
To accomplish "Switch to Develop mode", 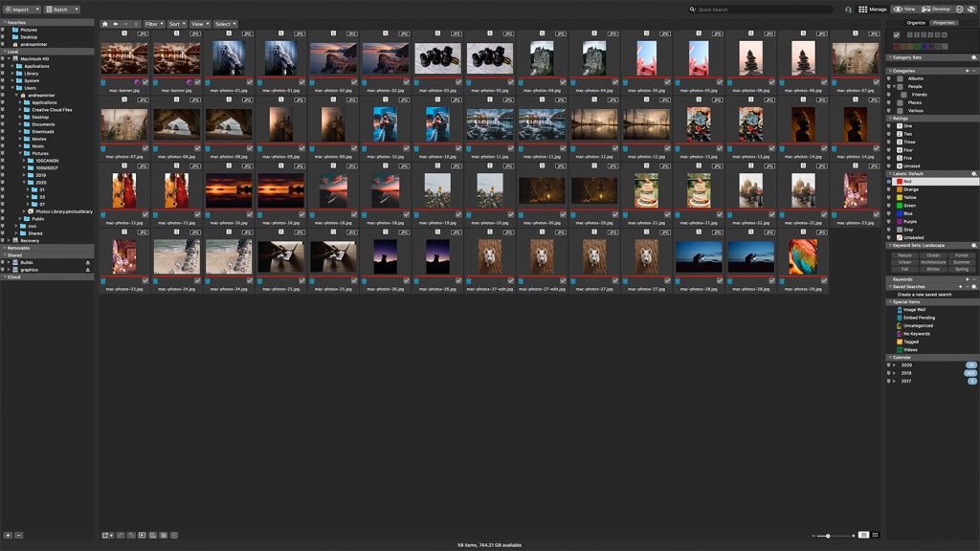I will click(939, 8).
